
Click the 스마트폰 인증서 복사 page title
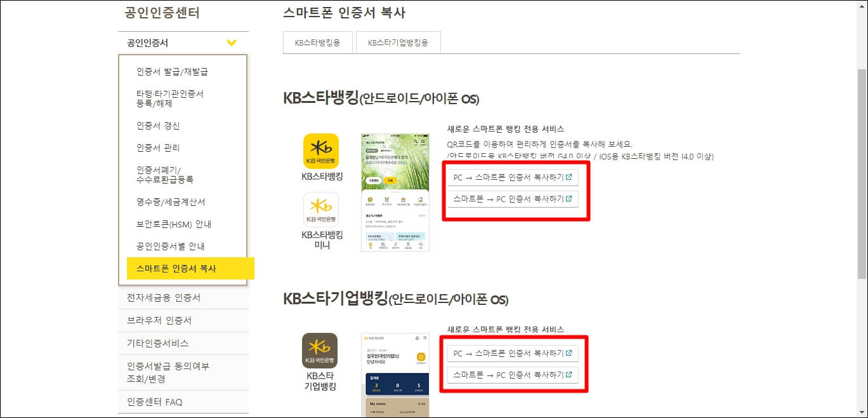[344, 12]
